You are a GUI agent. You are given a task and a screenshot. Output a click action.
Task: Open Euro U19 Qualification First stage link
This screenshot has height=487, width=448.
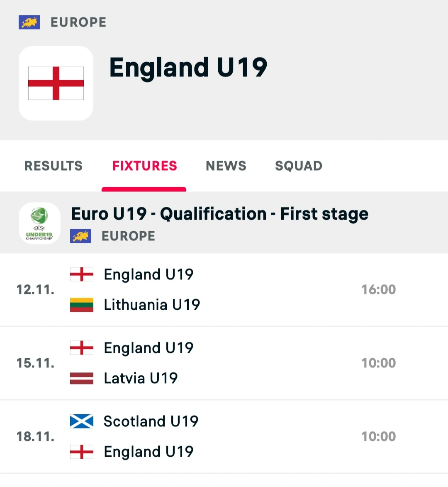(x=220, y=214)
